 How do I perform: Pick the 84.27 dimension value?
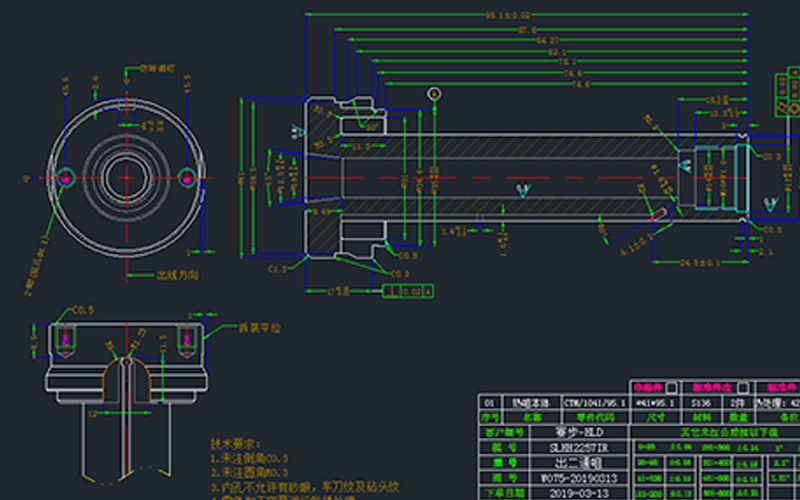point(547,41)
